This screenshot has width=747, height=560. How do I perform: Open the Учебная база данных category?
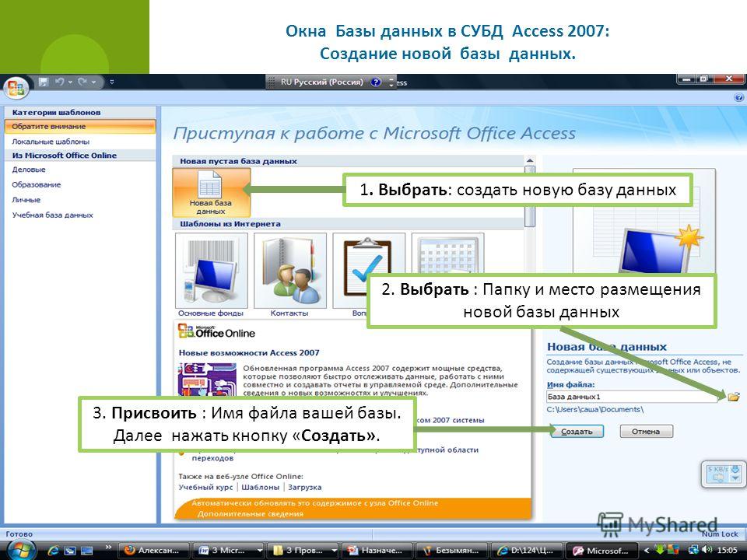tap(52, 215)
